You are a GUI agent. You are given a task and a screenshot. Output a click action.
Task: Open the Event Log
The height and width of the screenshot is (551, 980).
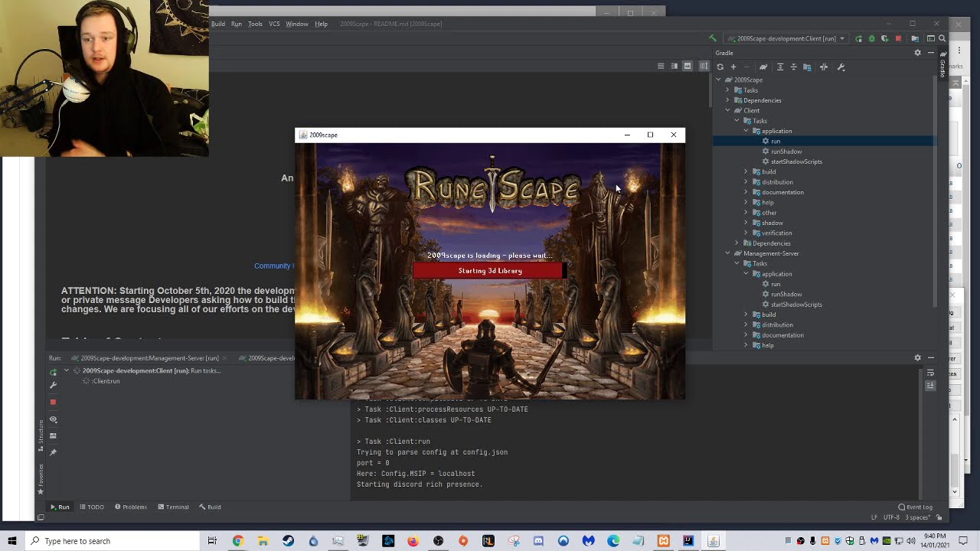click(x=916, y=507)
